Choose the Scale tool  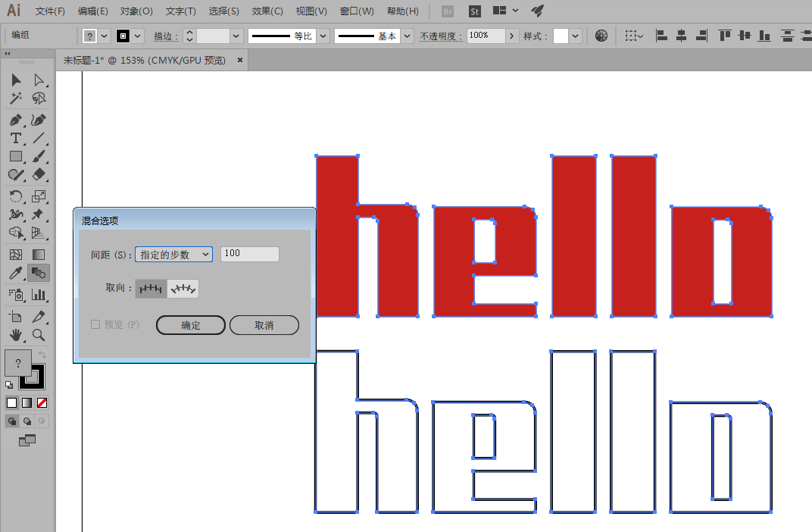point(39,196)
